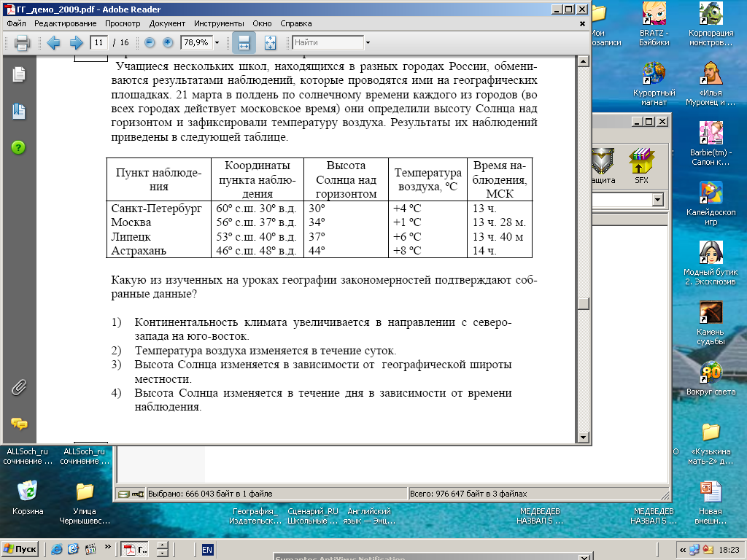747x560 pixels.
Task: Open the Attachments paperclip panel
Action: [x=18, y=388]
